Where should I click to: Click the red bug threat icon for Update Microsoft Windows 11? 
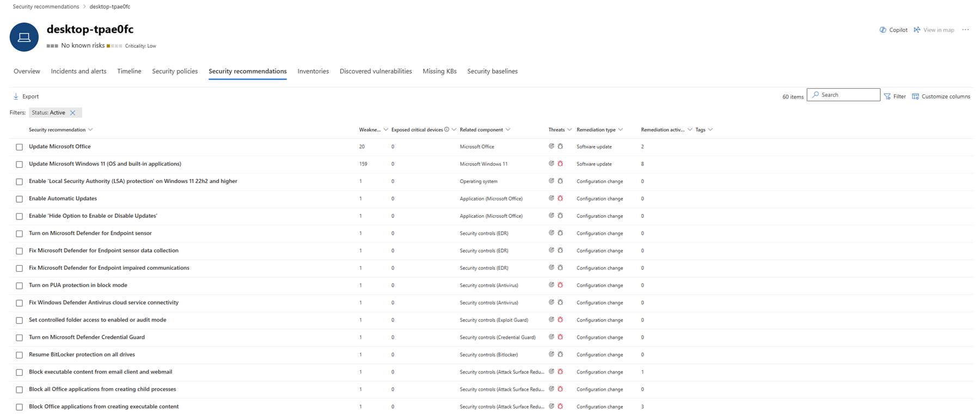pos(560,163)
